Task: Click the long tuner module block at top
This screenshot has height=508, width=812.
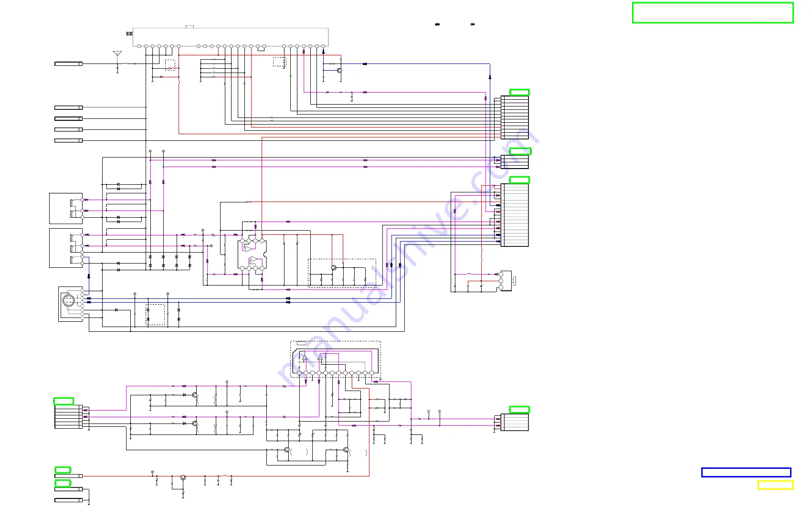Action: [x=230, y=37]
